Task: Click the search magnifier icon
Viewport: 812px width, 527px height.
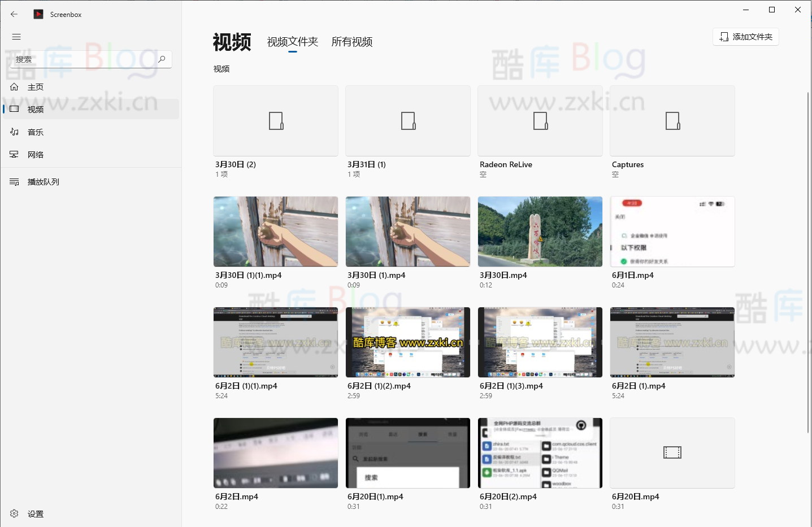Action: 162,59
